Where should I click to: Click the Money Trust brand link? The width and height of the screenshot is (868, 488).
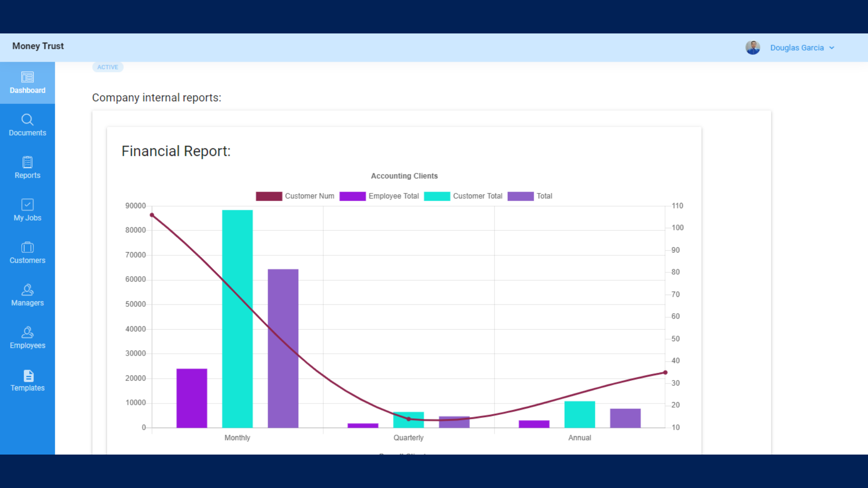click(38, 46)
